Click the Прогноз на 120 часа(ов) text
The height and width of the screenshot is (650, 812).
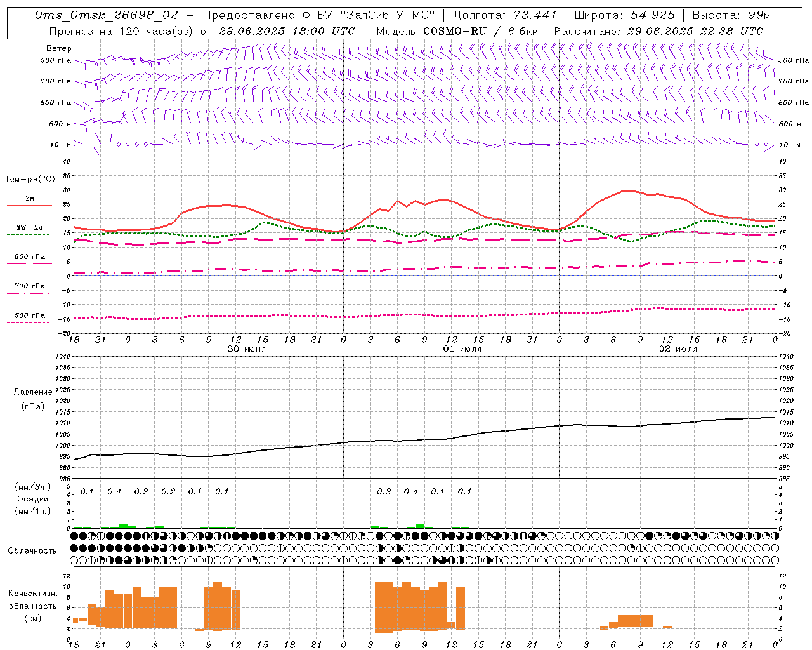pyautogui.click(x=122, y=31)
